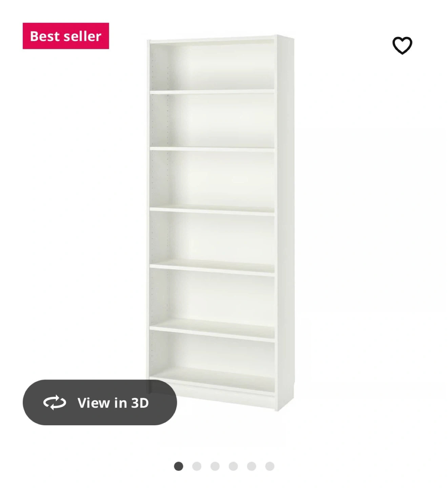Select the last carousel dot
This screenshot has width=448, height=488.
coord(270,466)
